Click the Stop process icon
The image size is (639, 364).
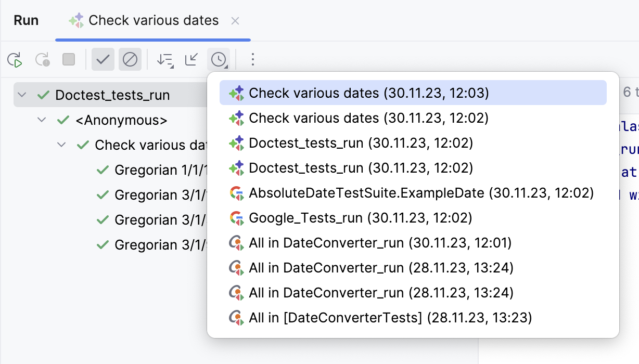68,59
